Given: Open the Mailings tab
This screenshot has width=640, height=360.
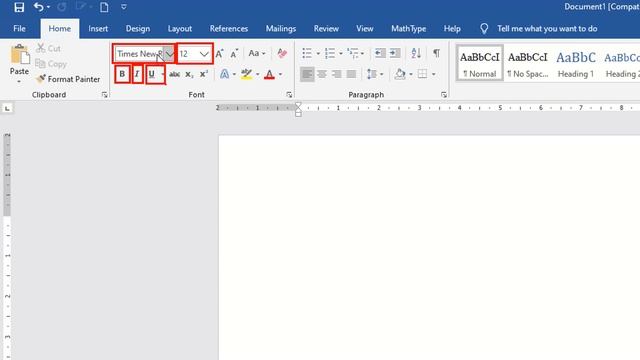Looking at the screenshot, I should pos(281,29).
